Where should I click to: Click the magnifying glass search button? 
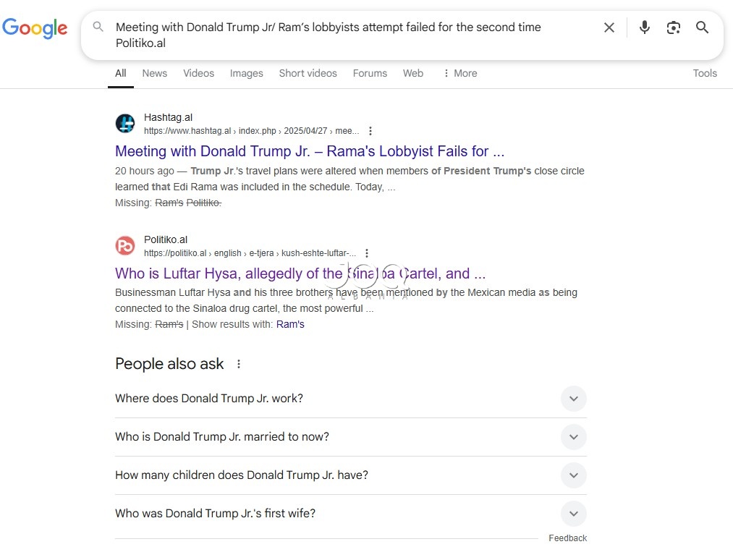click(702, 27)
